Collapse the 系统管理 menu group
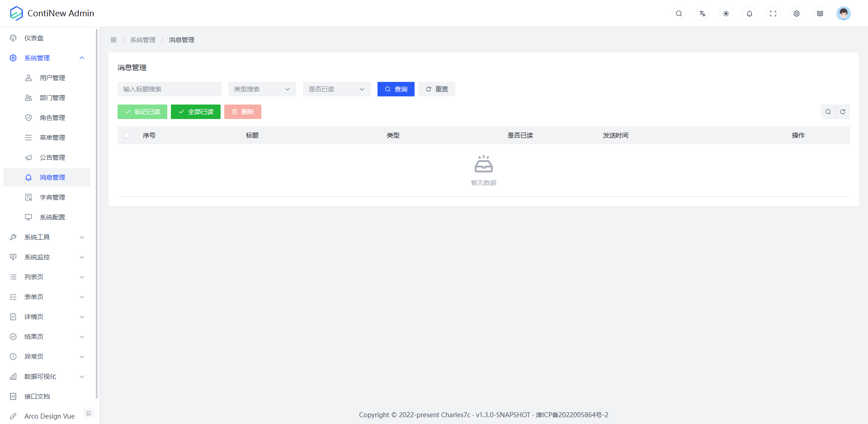Screen dimensions: 868x424 pos(47,58)
